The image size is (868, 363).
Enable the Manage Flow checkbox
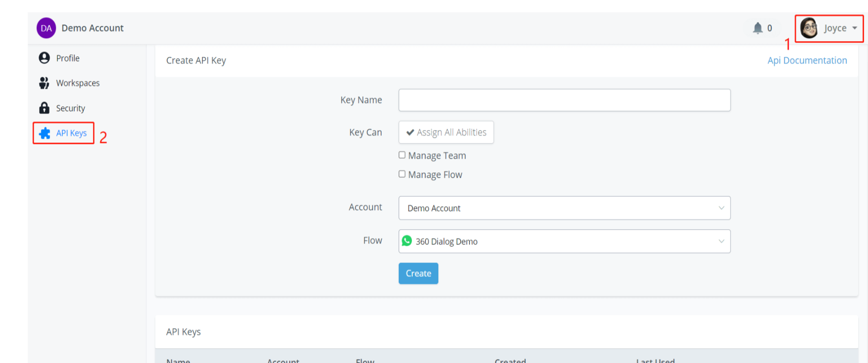402,174
